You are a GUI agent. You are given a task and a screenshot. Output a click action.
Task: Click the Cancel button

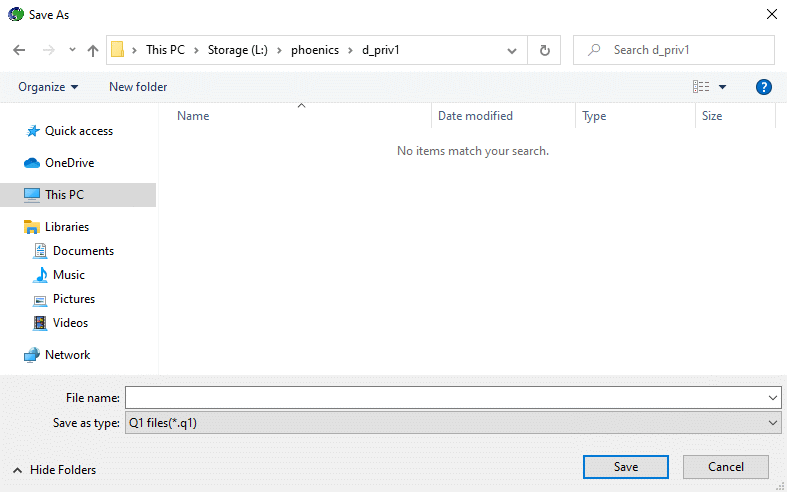coord(725,467)
